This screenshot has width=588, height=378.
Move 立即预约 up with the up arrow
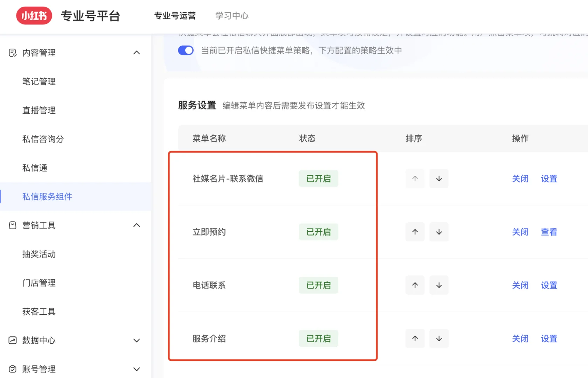[415, 232]
